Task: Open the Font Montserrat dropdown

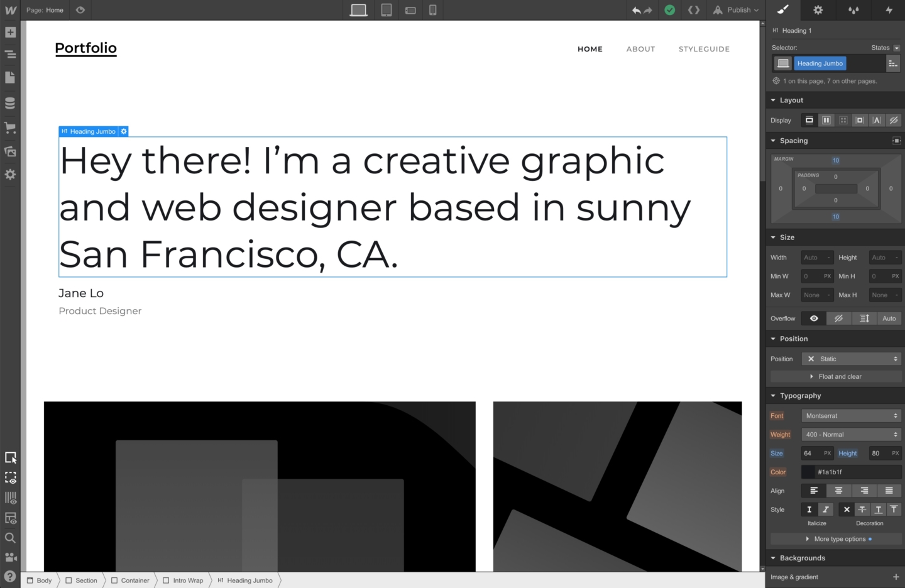Action: [852, 416]
